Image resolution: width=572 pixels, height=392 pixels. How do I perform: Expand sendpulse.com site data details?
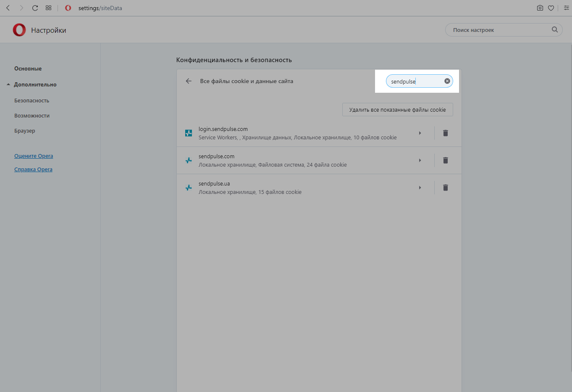(420, 160)
